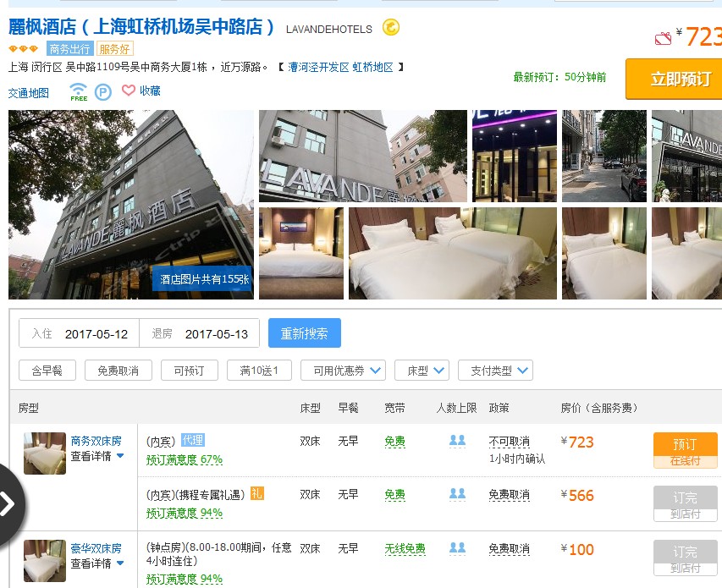The image size is (722, 588).
Task: Click the 无线免费 broadband link
Action: 405,548
